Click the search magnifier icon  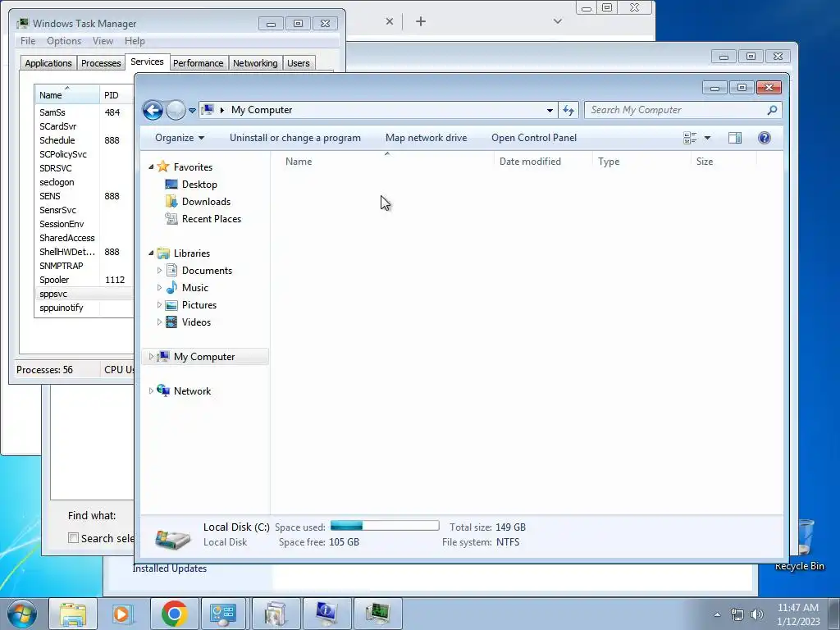[x=772, y=110]
